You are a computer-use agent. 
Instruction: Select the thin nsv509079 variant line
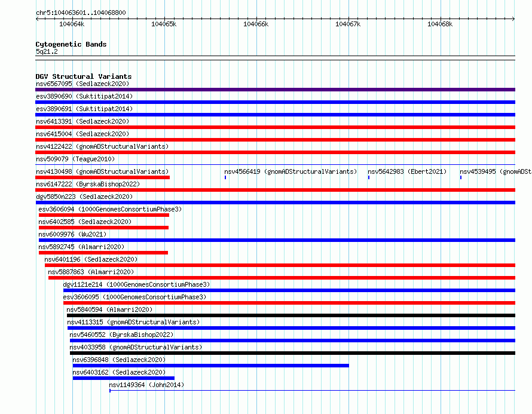(x=275, y=164)
